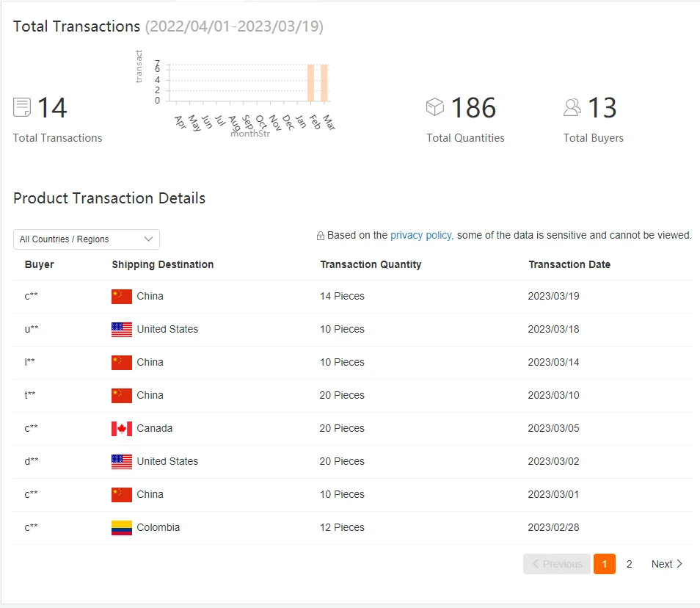Click the 14 total transactions number
The height and width of the screenshot is (608, 700).
pos(52,108)
